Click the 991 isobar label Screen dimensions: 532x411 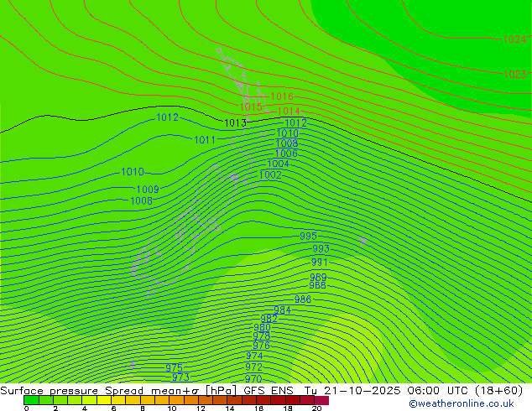point(319,263)
